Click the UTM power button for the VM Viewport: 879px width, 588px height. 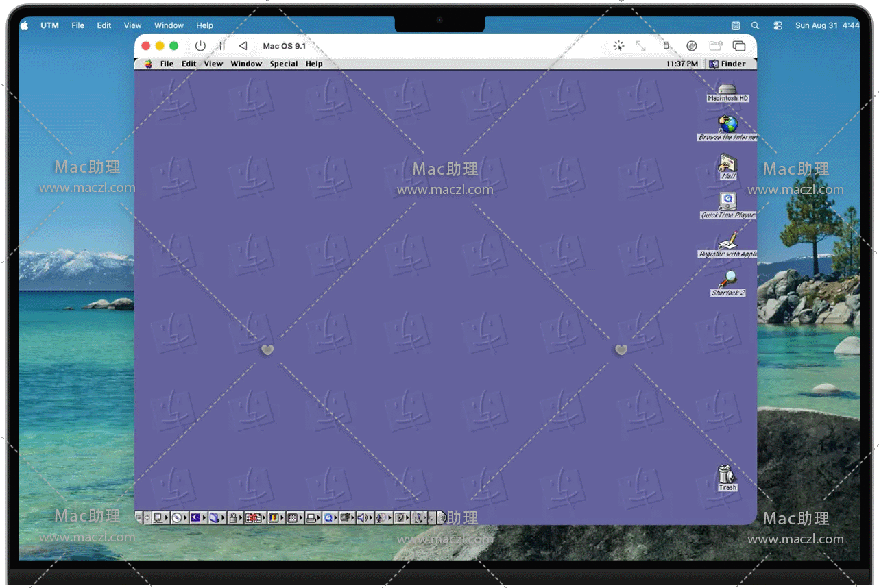pyautogui.click(x=200, y=46)
